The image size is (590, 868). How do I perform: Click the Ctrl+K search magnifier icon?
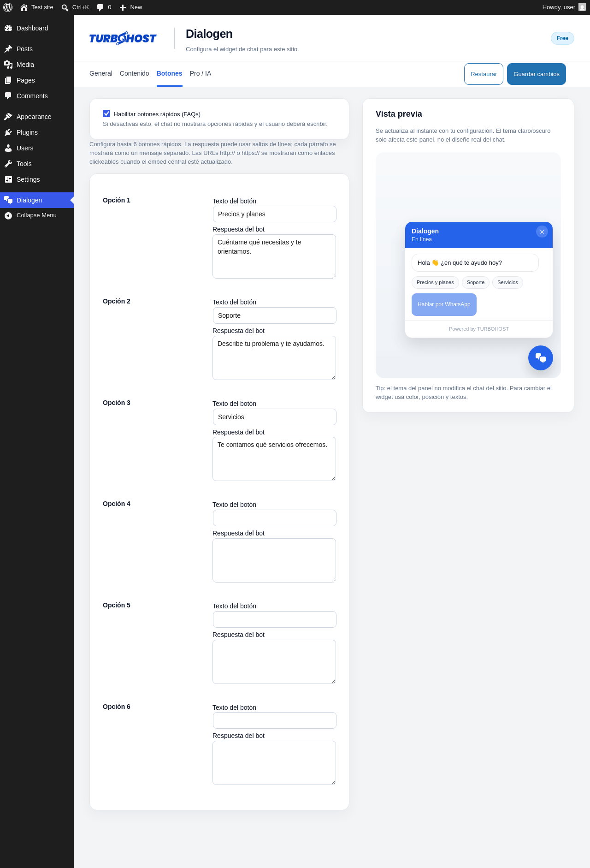[x=65, y=7]
